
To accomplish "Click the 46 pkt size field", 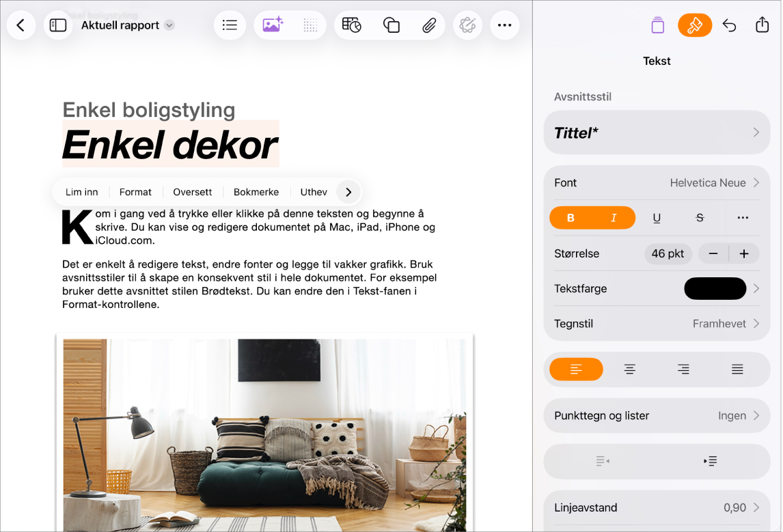I will tap(668, 253).
